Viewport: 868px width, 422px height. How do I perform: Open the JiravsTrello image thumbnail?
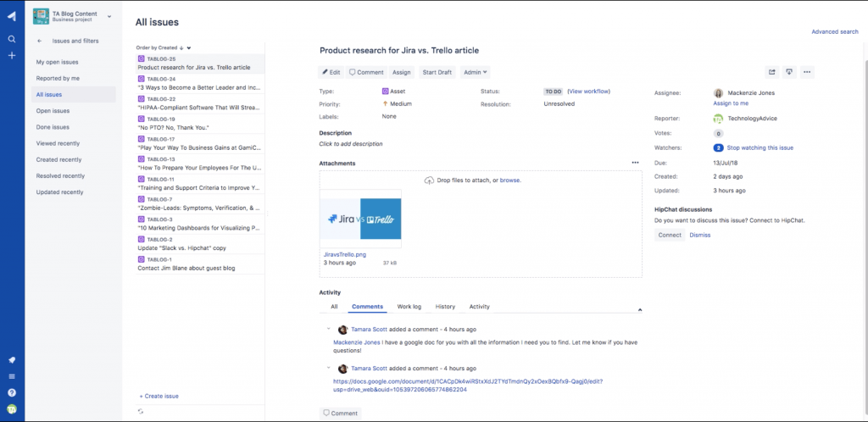click(360, 219)
